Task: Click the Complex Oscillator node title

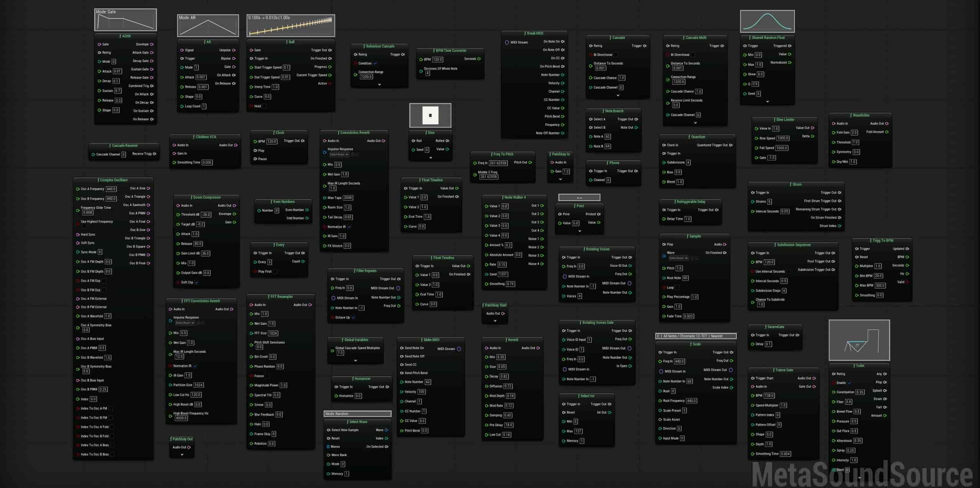Action: (x=114, y=180)
